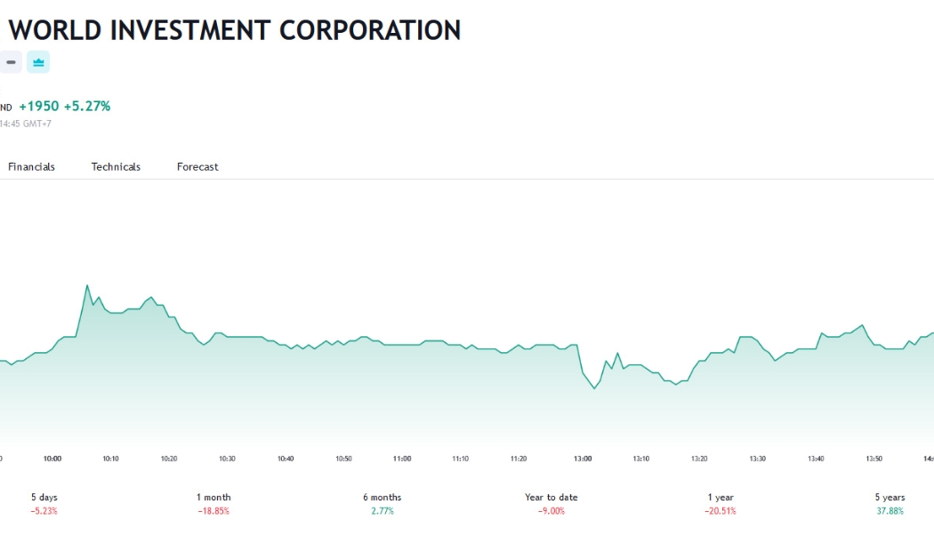Click the 11:00 time axis label

coord(402,459)
